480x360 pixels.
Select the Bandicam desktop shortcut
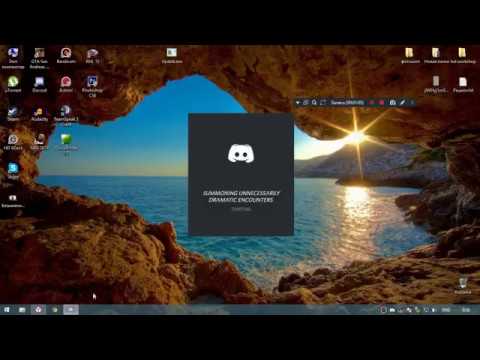pos(66,55)
